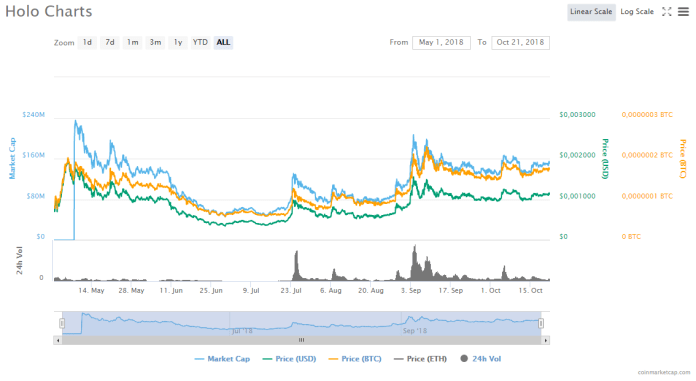Select the 7d zoom range
This screenshot has height=381, width=696.
[x=110, y=43]
